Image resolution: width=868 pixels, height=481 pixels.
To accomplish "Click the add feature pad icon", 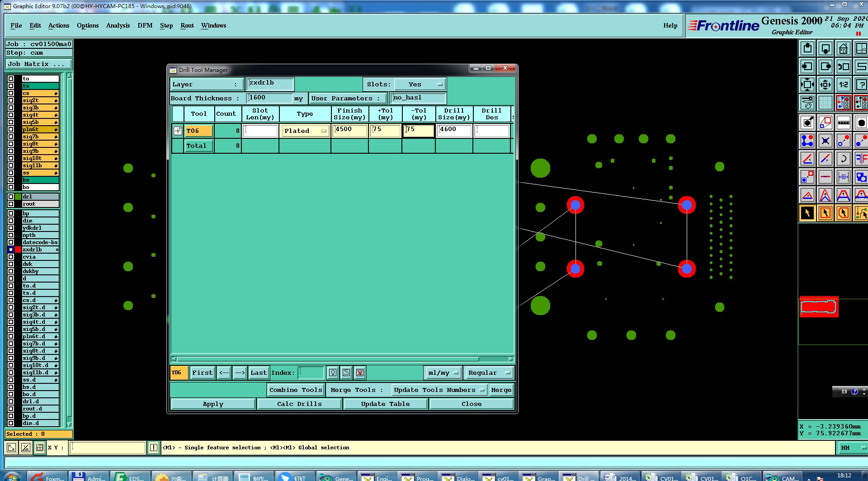I will point(807,123).
